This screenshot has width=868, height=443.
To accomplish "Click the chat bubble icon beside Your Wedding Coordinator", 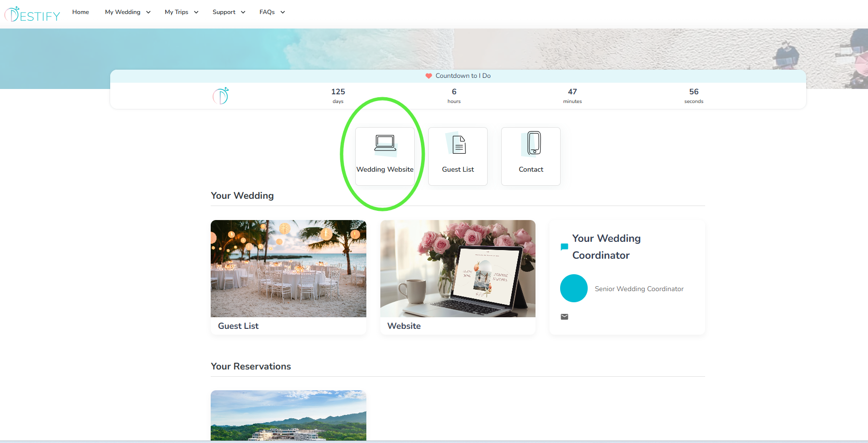I will (x=564, y=247).
